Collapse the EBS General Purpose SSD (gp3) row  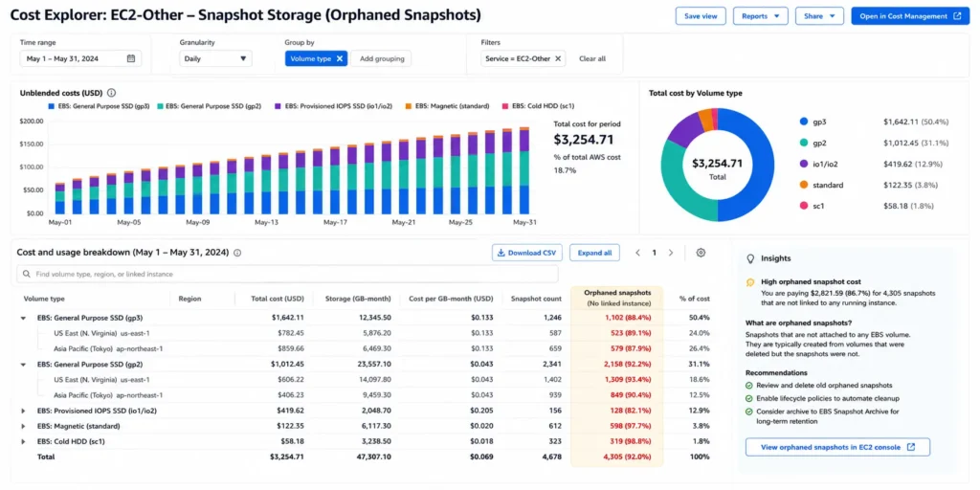coord(24,318)
